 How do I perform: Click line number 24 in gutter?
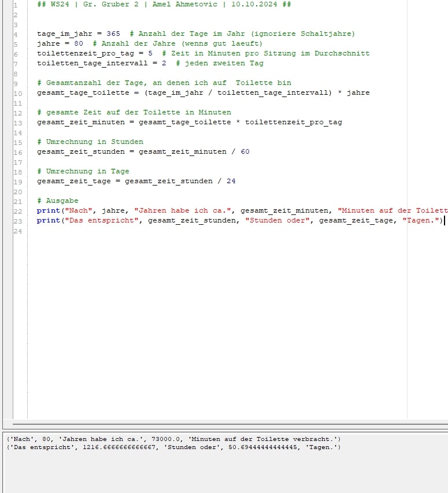click(x=18, y=231)
